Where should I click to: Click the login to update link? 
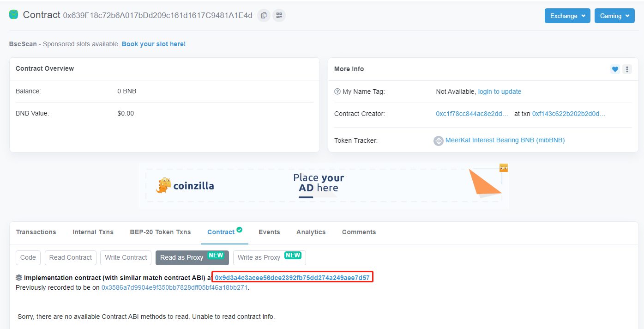(x=500, y=91)
